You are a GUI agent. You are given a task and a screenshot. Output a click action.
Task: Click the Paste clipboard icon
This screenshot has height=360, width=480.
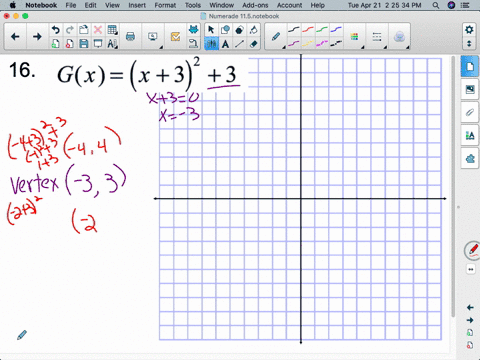coord(84,30)
